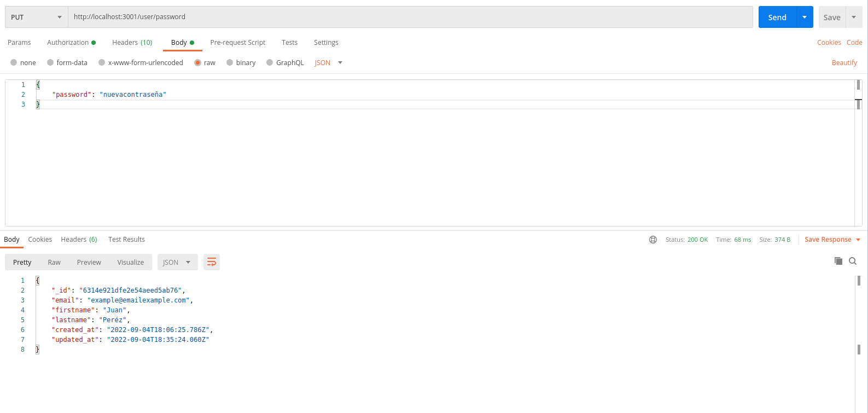Expand the Save button dropdown arrow
Screen dimensions: 868x413
click(x=854, y=17)
